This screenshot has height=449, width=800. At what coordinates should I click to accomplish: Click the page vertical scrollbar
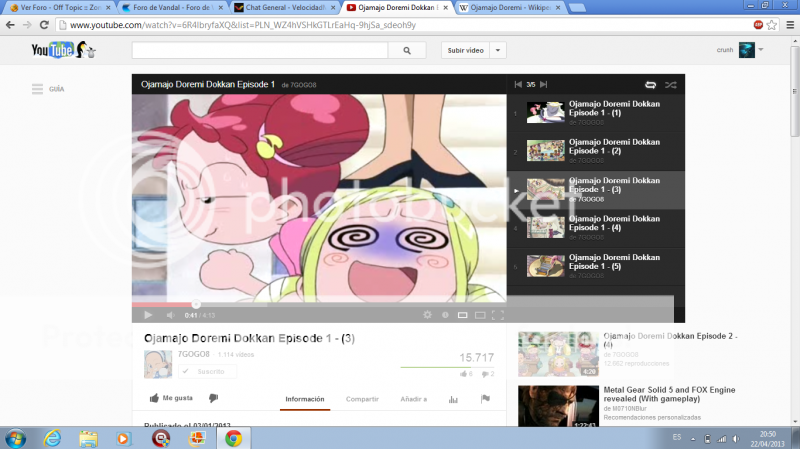pos(794,92)
